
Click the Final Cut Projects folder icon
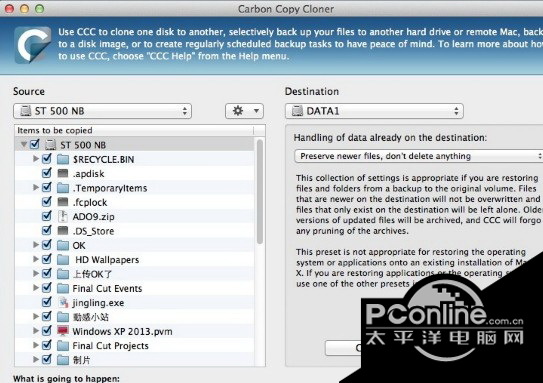[63, 346]
